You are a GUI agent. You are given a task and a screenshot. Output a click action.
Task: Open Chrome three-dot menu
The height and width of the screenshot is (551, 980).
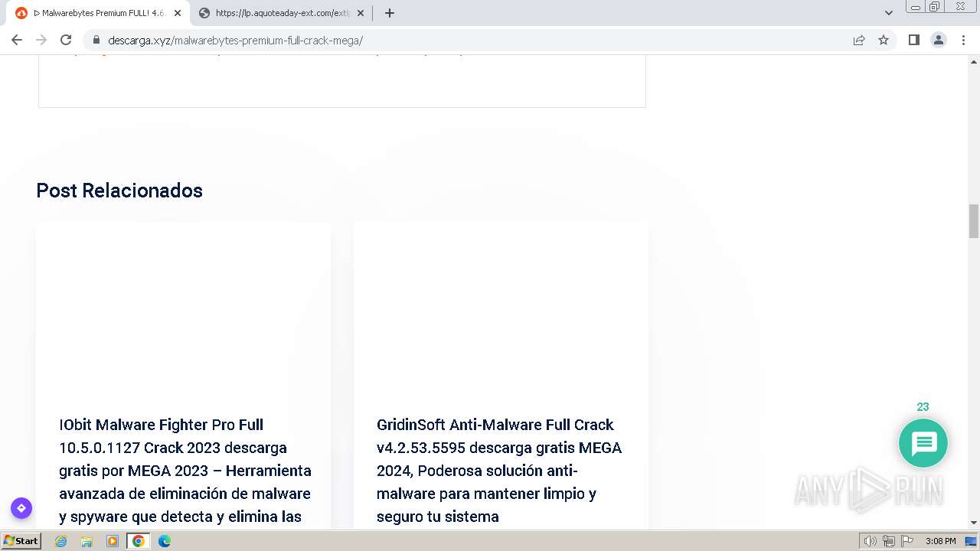click(963, 40)
